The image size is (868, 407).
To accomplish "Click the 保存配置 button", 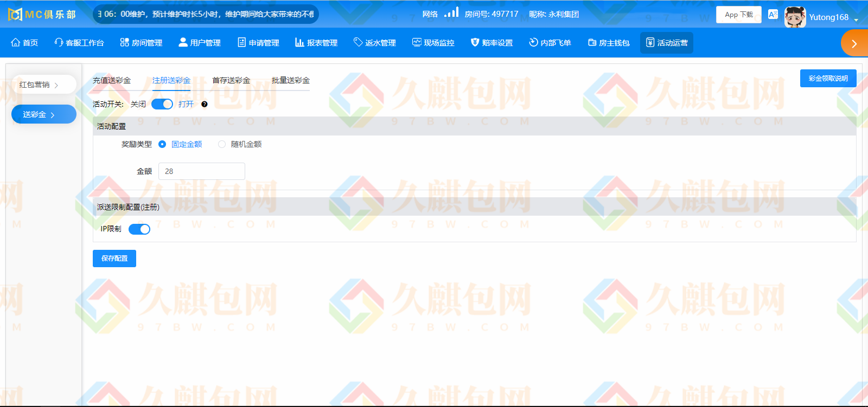I will pyautogui.click(x=114, y=259).
